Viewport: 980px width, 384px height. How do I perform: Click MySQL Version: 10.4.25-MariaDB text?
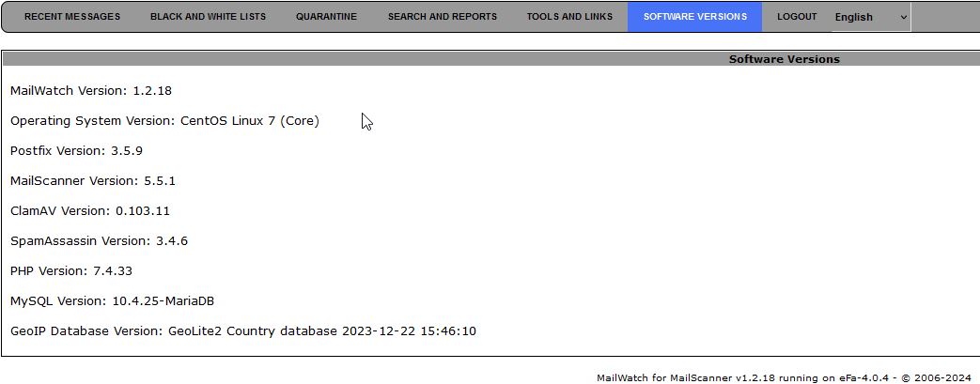(x=113, y=301)
